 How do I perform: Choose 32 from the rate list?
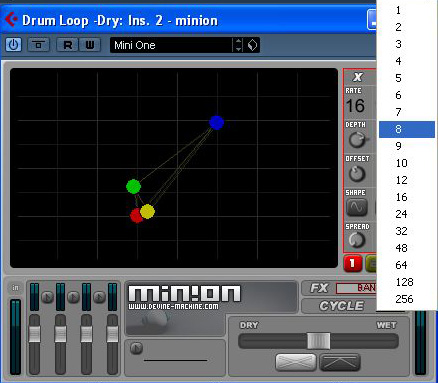[401, 231]
